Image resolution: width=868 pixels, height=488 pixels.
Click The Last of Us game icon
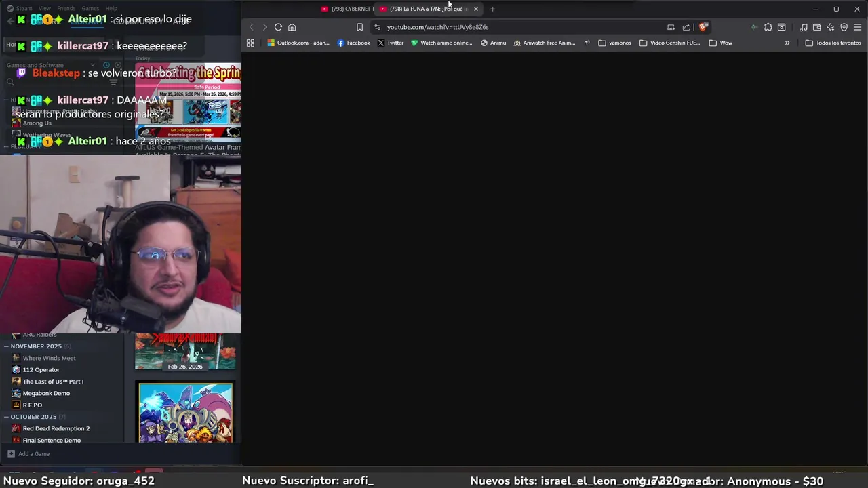16,382
